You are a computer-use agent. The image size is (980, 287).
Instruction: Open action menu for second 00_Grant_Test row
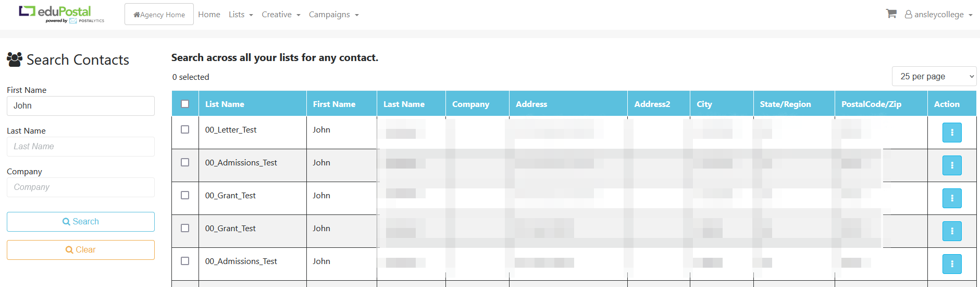pyautogui.click(x=952, y=231)
